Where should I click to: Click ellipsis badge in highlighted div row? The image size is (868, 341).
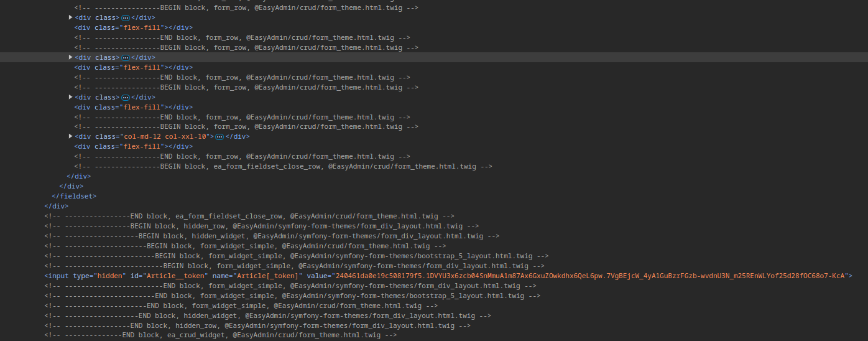pyautogui.click(x=125, y=57)
